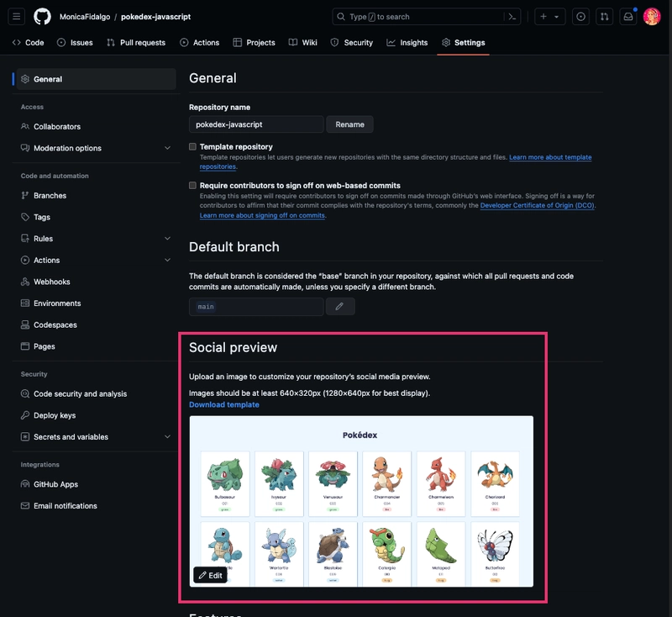Enable the Template repository checkbox

[193, 146]
